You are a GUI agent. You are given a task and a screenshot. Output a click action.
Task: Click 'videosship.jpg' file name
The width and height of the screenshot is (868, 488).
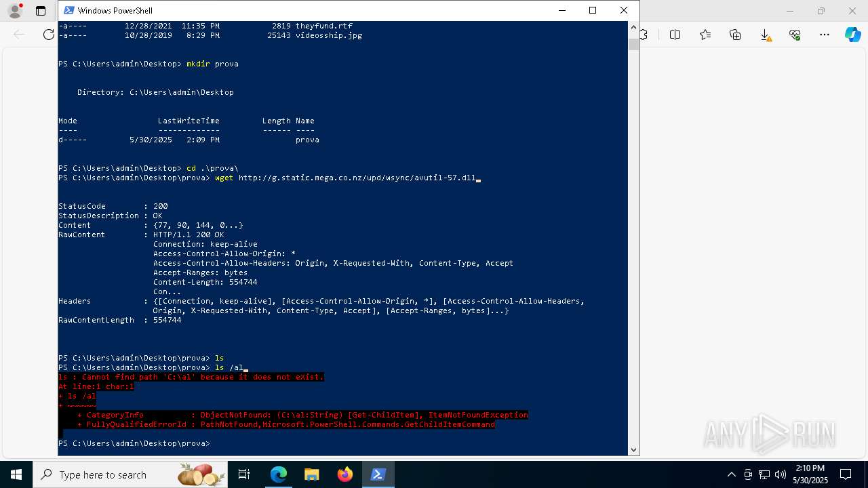(328, 35)
